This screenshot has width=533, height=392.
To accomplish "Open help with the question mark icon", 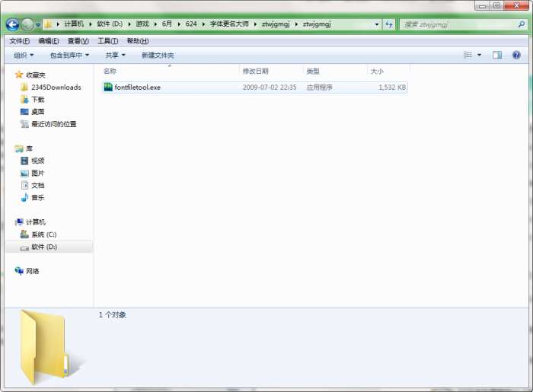I will (516, 55).
